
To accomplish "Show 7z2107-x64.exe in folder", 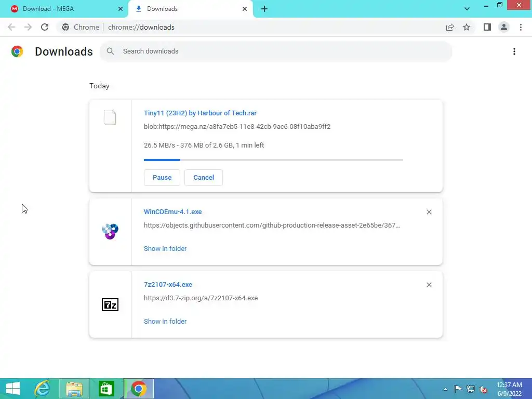I will click(165, 321).
